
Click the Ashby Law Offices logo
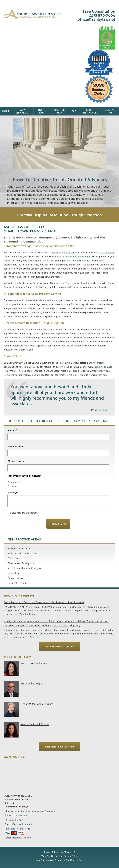(x=32, y=14)
